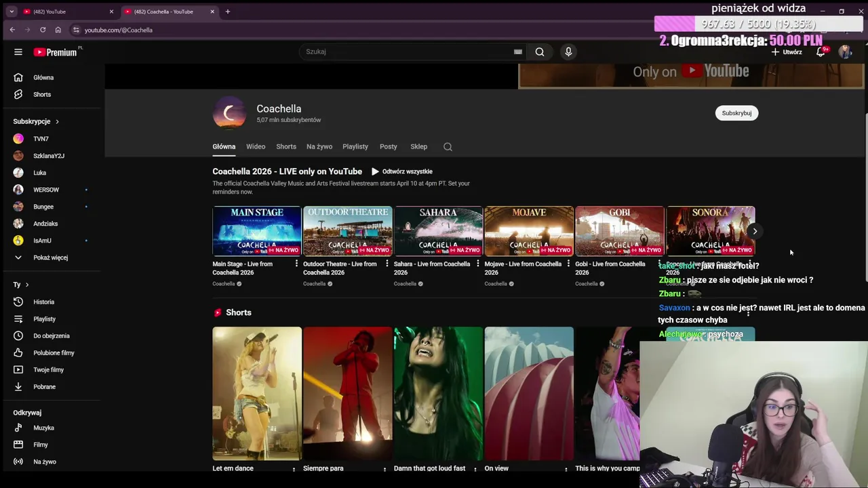
Task: Open Główna in the sidebar
Action: tap(51, 77)
